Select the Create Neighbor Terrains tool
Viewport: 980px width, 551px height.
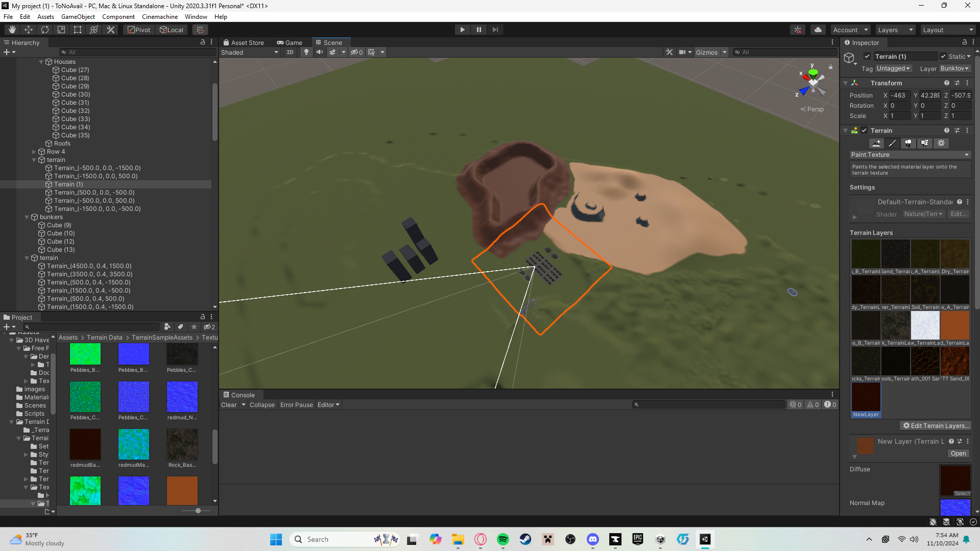click(876, 143)
